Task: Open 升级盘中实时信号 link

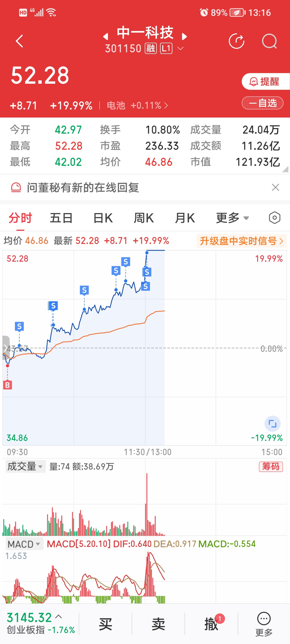Action: (241, 241)
